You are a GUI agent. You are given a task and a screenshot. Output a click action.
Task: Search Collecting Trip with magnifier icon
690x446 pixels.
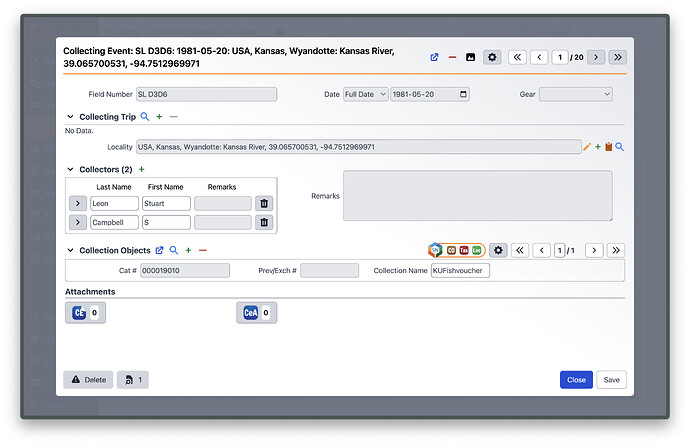tap(145, 117)
